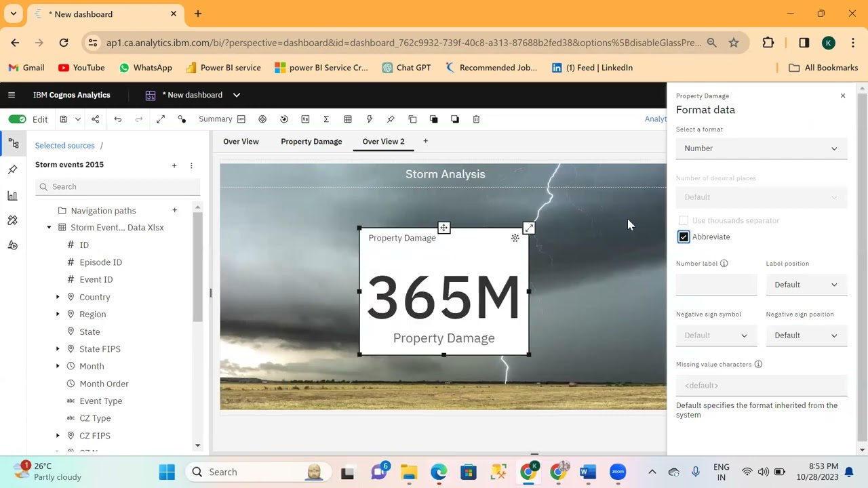
Task: Click the maximize widget arrow icon
Action: (x=529, y=228)
